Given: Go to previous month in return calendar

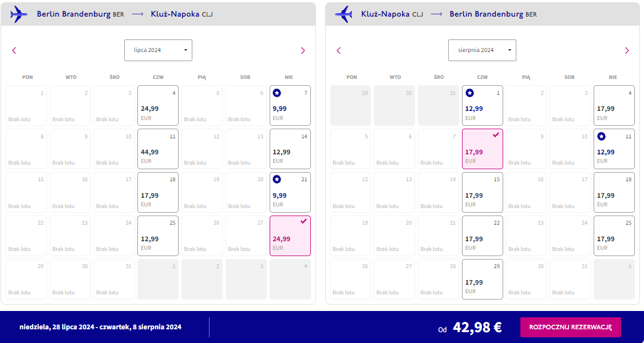Looking at the screenshot, I should coord(338,50).
